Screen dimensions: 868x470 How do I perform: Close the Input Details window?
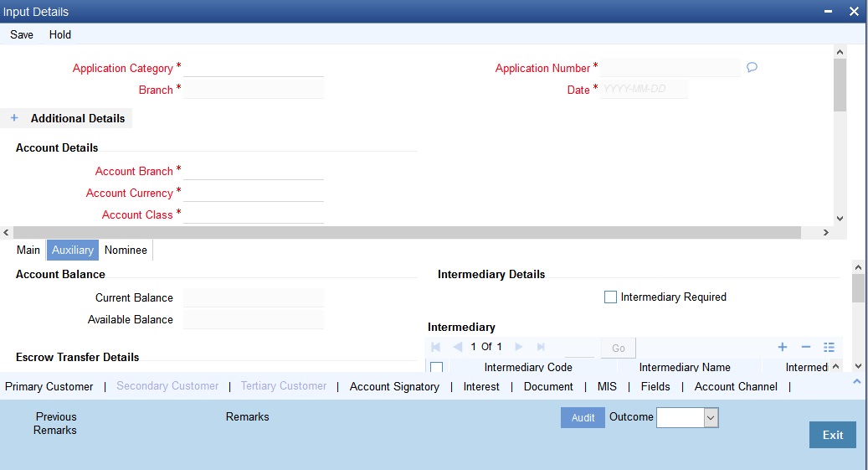tap(854, 12)
